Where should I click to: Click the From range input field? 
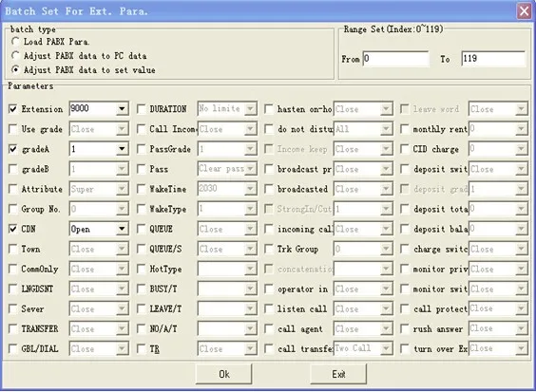point(395,59)
